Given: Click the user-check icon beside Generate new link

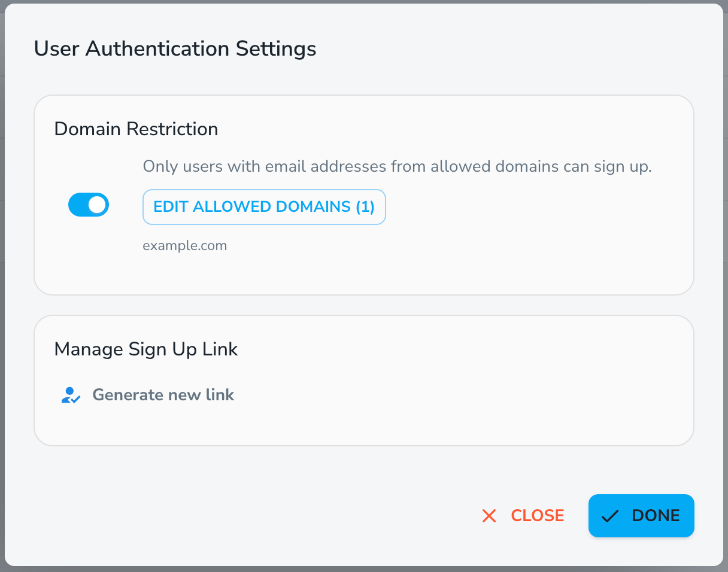Looking at the screenshot, I should pyautogui.click(x=71, y=395).
